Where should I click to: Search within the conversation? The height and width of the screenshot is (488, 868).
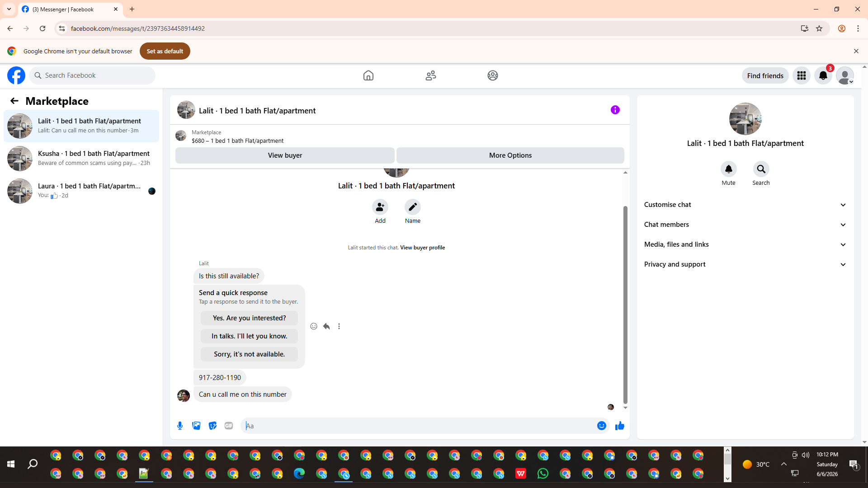point(761,169)
